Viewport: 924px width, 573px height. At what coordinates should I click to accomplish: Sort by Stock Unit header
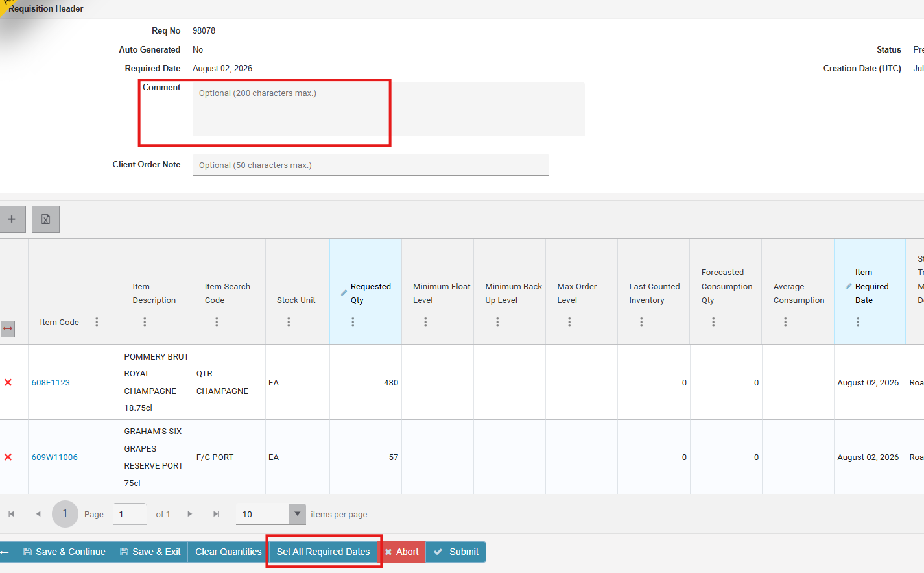point(296,300)
